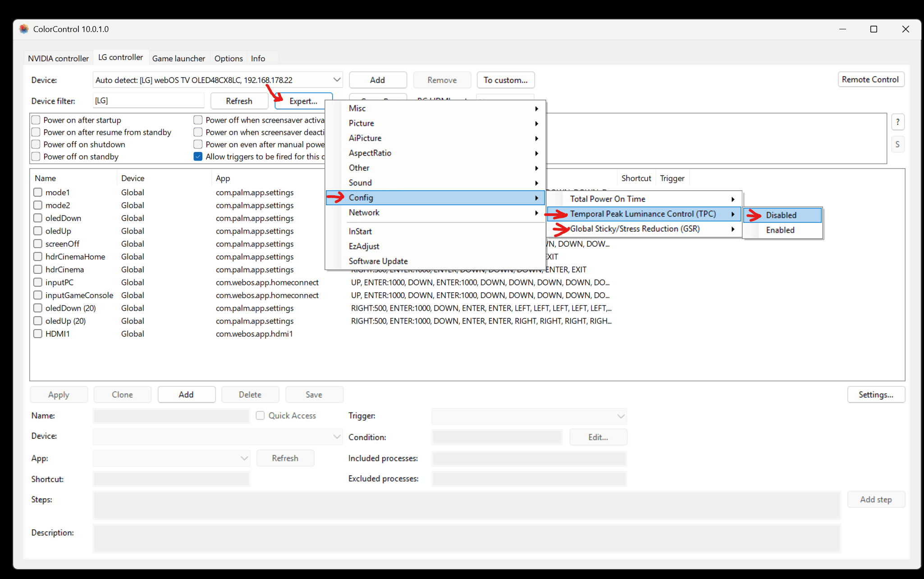The height and width of the screenshot is (579, 924).
Task: Open the Trigger dropdown
Action: [x=529, y=416]
